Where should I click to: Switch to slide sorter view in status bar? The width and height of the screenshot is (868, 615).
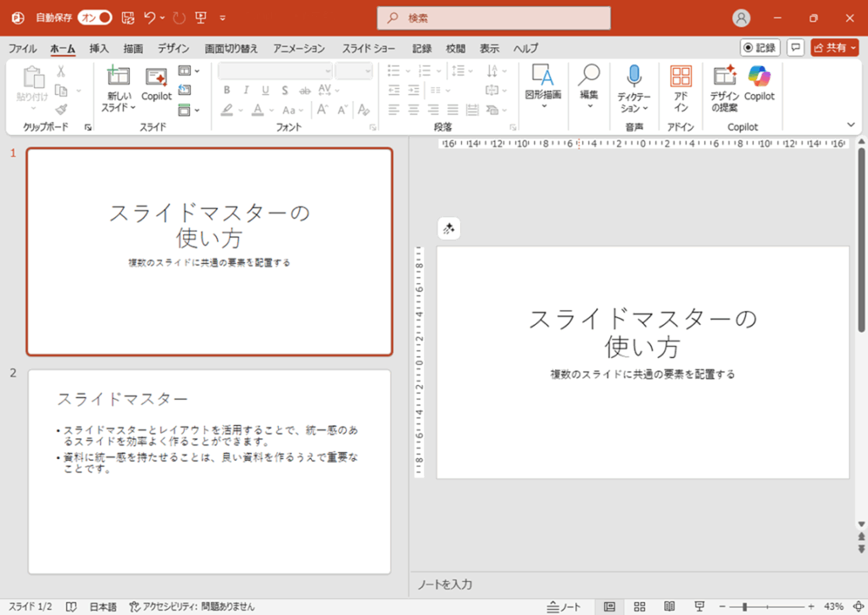coord(639,607)
